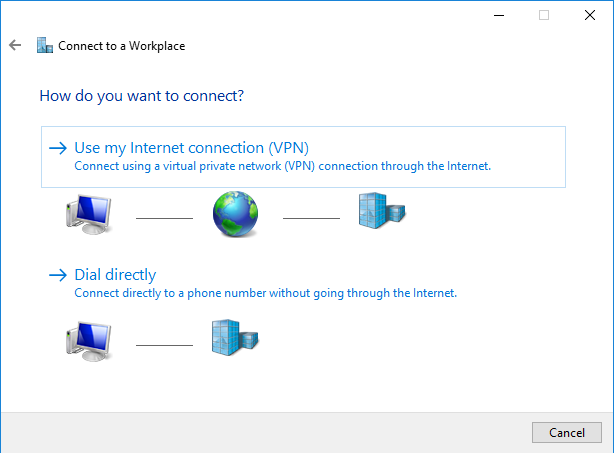The image size is (614, 453).
Task: Click the globe icon in the VPN diagram
Action: point(235,213)
